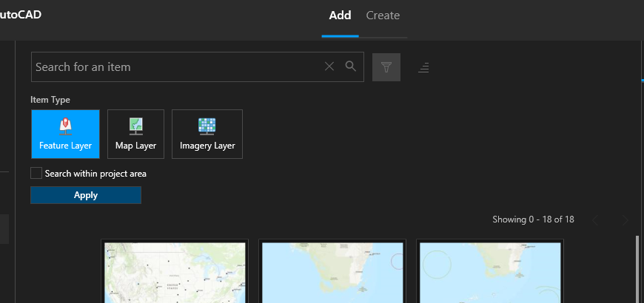
Task: Click the Item Type label
Action: point(50,100)
